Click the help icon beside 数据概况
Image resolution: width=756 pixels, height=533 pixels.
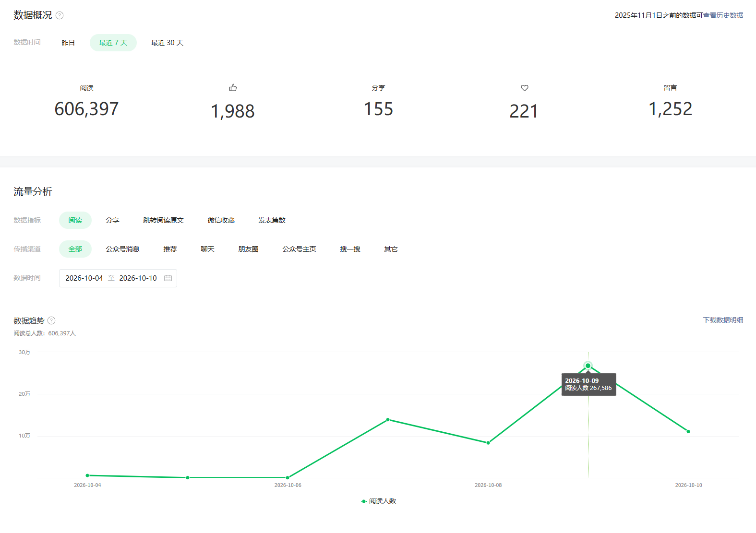(60, 15)
